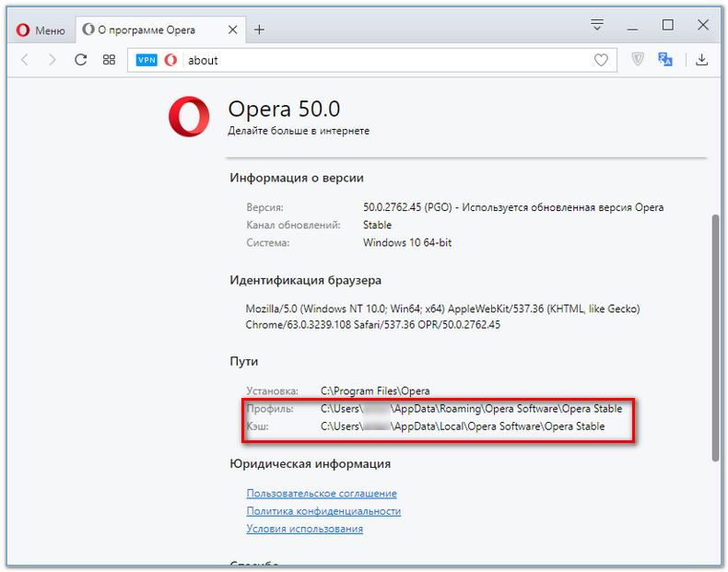
Task: Reload the current page
Action: coord(81,60)
